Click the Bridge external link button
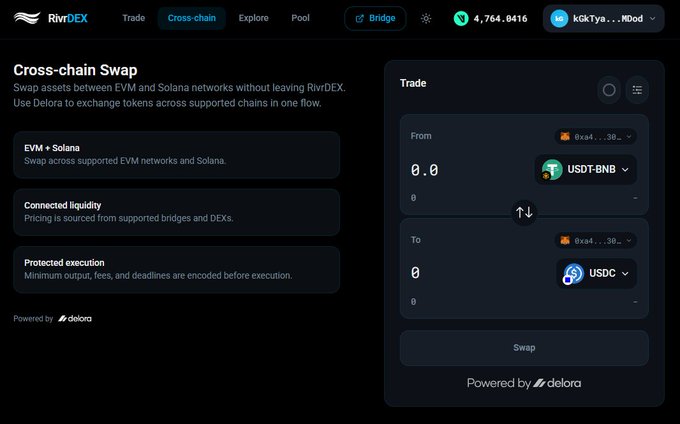Image resolution: width=680 pixels, height=424 pixels. (376, 18)
